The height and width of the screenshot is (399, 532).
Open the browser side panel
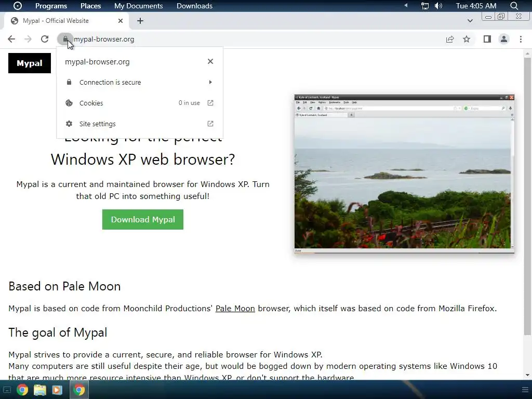tap(487, 39)
